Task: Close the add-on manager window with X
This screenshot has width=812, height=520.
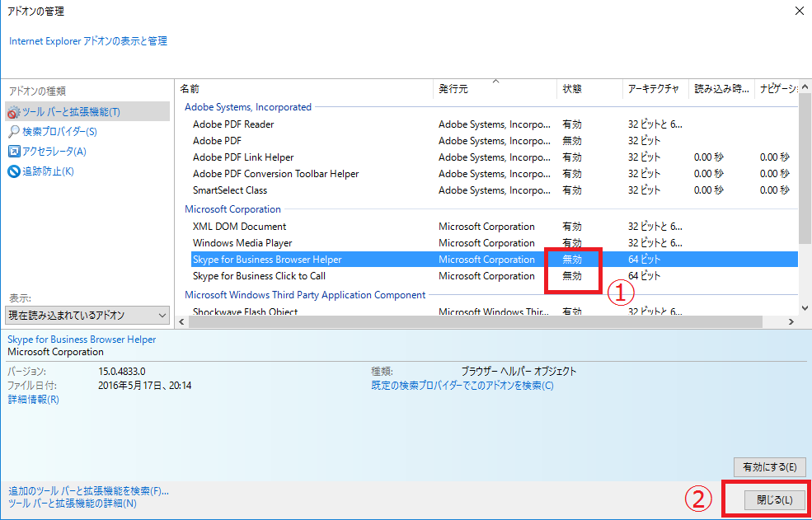Action: click(x=800, y=10)
